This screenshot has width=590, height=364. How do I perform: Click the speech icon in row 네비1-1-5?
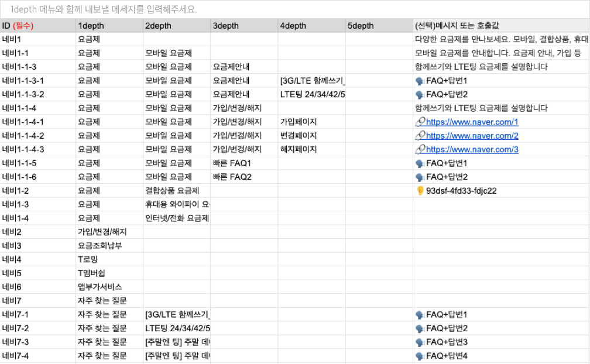(420, 163)
